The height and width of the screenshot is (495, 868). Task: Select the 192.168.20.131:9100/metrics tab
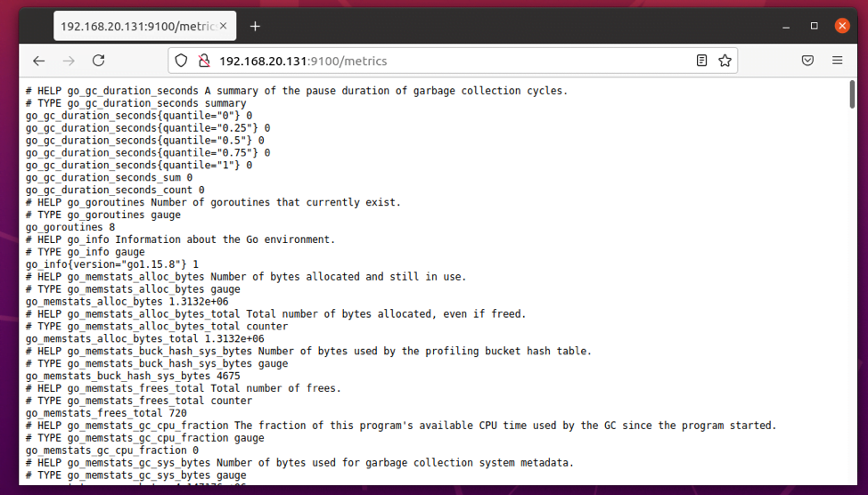pyautogui.click(x=145, y=26)
